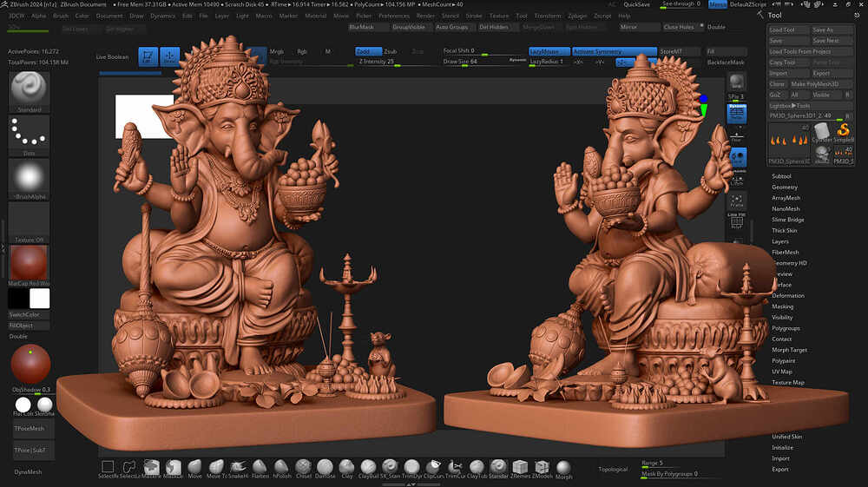
Task: Toggle the BackfaceMask option
Action: (726, 62)
